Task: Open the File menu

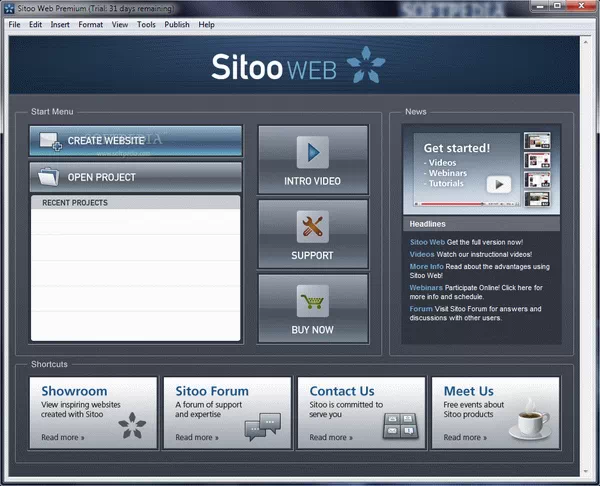Action: (12, 24)
